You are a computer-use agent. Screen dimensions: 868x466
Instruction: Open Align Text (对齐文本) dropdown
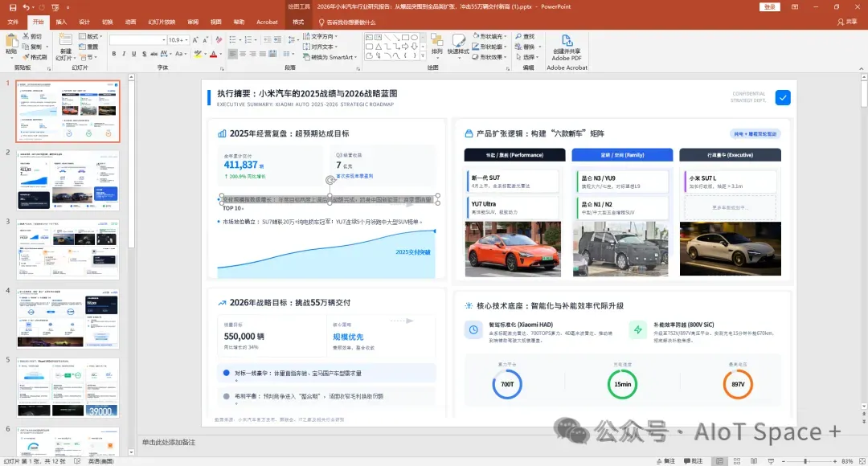321,47
